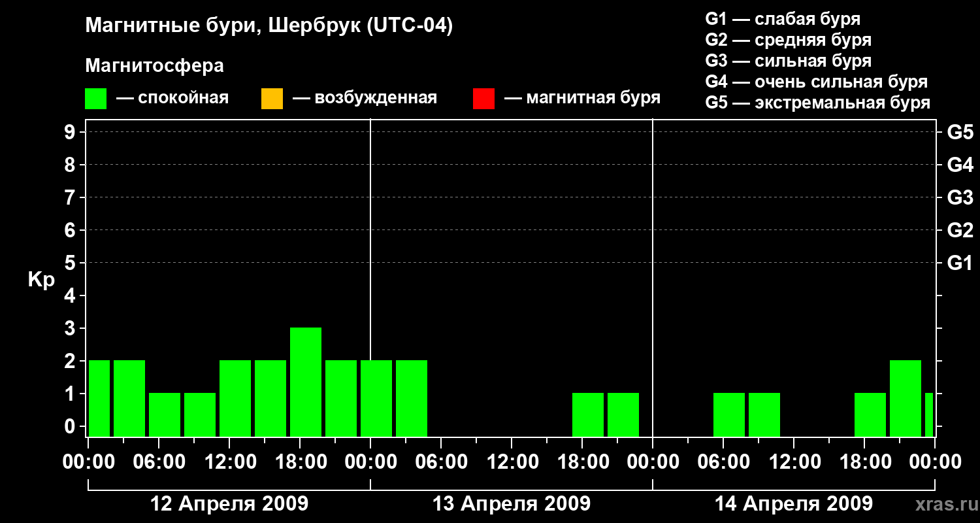Click the '18:00' tick label for 13 Апреля
Image resolution: width=980 pixels, height=523 pixels.
coord(582,462)
